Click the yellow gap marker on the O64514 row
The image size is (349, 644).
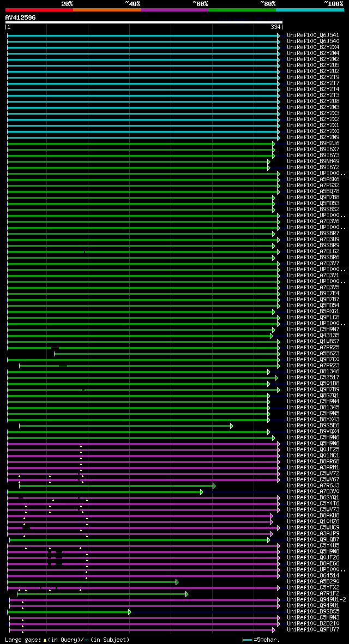(x=86, y=578)
